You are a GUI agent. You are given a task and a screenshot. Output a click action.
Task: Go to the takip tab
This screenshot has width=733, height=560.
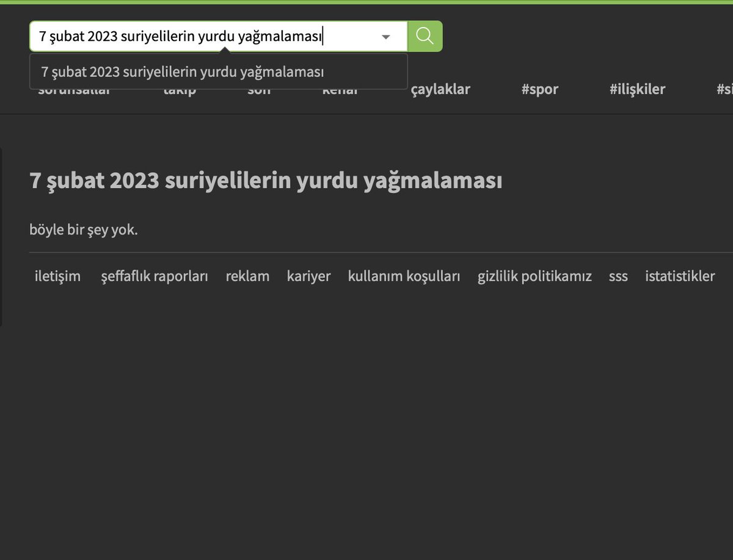[x=180, y=92]
